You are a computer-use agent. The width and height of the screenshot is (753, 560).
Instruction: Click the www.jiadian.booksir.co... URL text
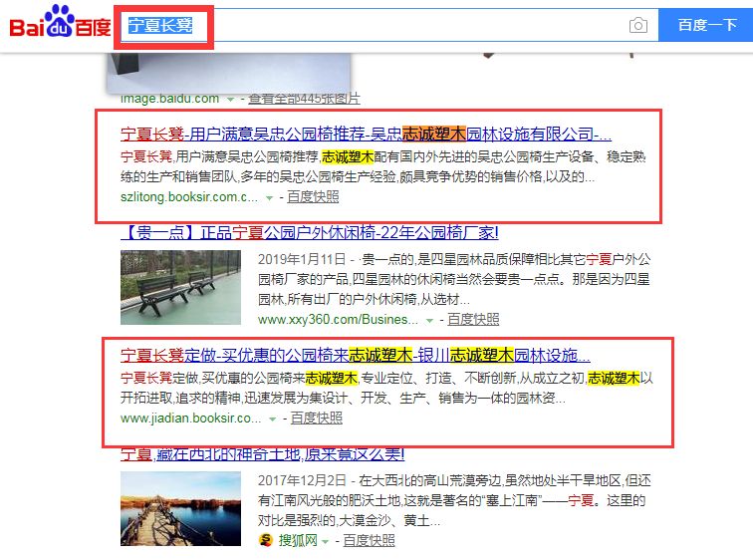(191, 419)
